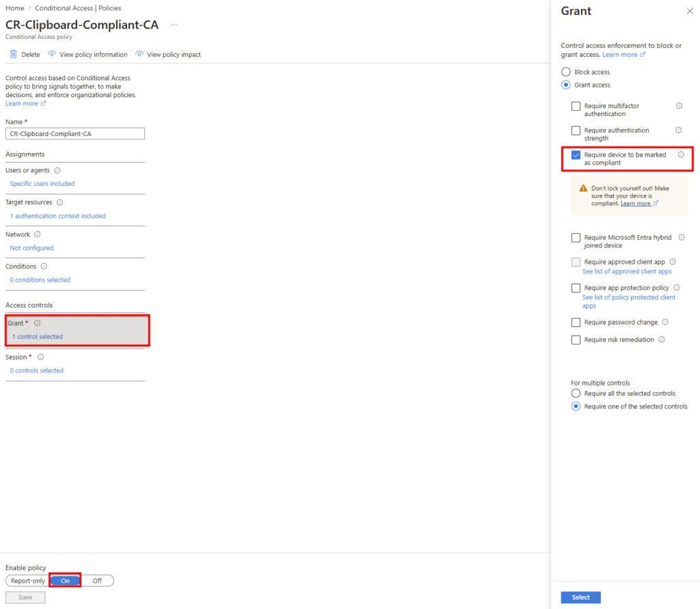Click View policy impact
Image resolution: width=700 pixels, height=609 pixels.
pos(168,55)
